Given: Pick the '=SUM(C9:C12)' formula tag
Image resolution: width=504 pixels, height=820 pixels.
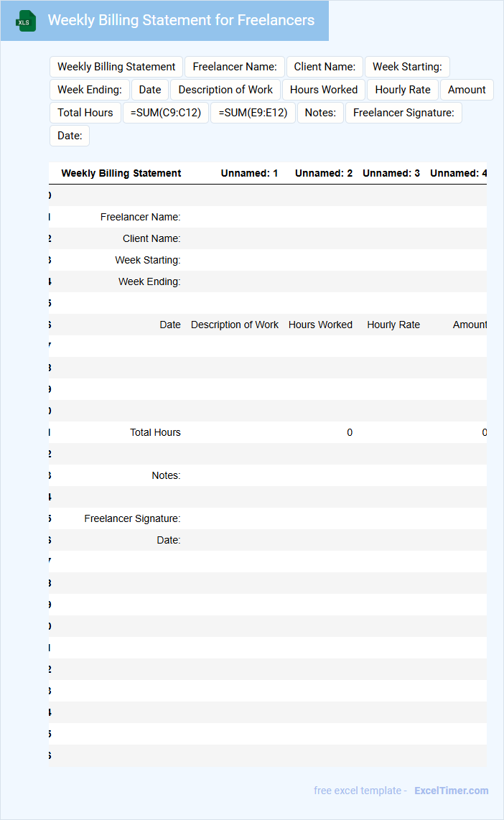Looking at the screenshot, I should point(166,113).
